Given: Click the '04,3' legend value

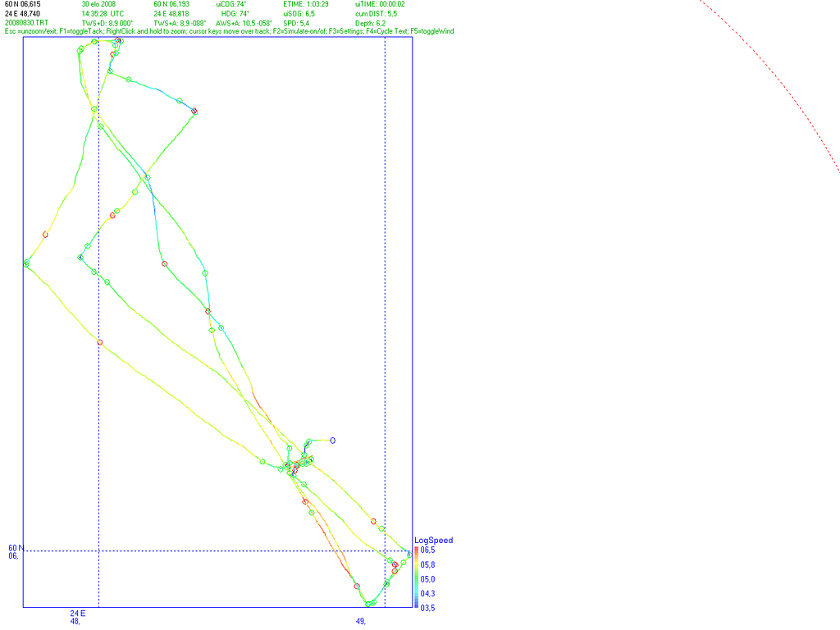Looking at the screenshot, I should [x=427, y=594].
